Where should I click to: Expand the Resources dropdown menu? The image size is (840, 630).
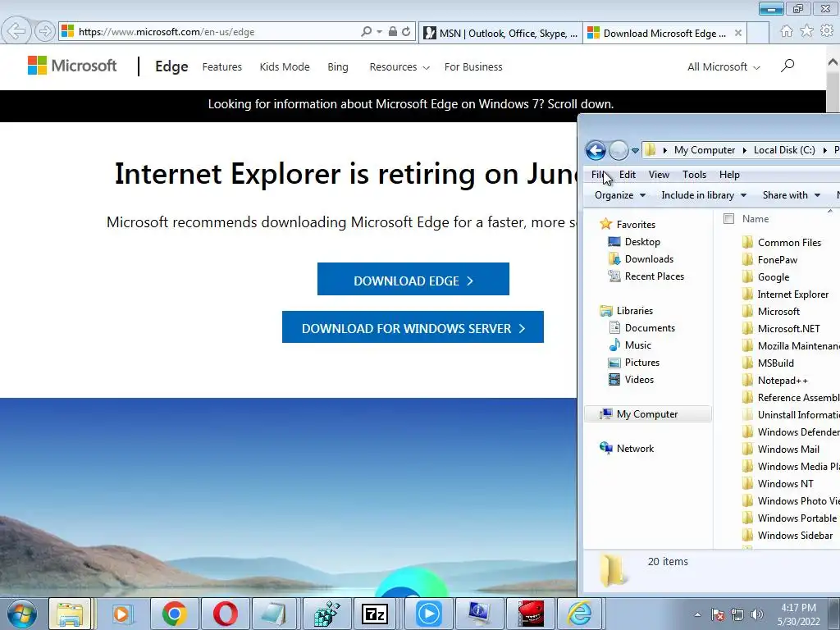[x=399, y=67]
